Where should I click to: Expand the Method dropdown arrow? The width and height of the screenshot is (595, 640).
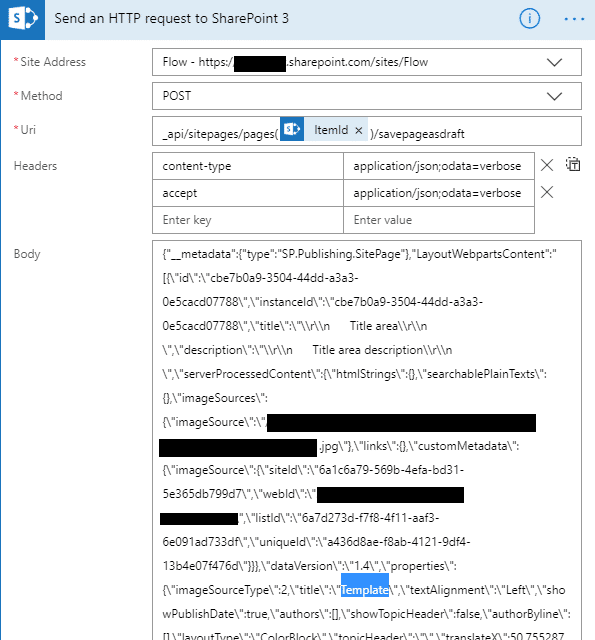pyautogui.click(x=554, y=96)
